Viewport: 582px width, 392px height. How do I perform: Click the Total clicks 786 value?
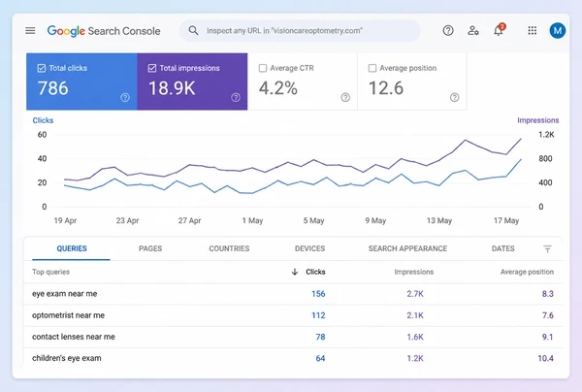[53, 88]
